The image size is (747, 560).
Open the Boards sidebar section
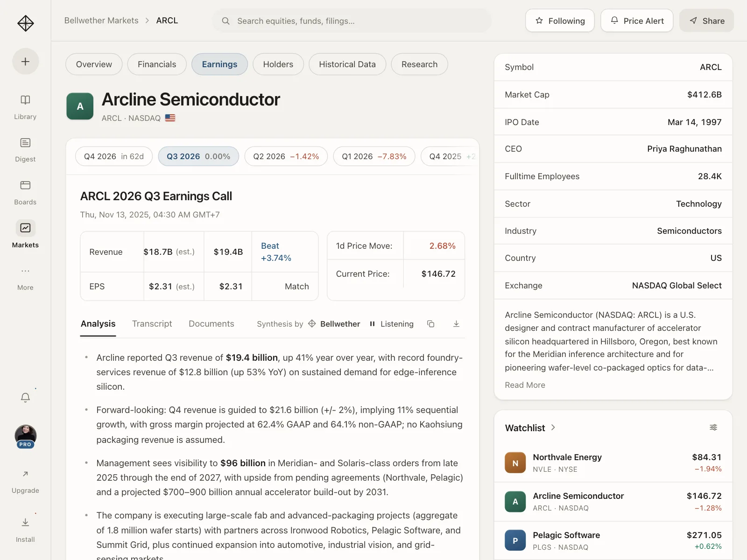pyautogui.click(x=25, y=192)
